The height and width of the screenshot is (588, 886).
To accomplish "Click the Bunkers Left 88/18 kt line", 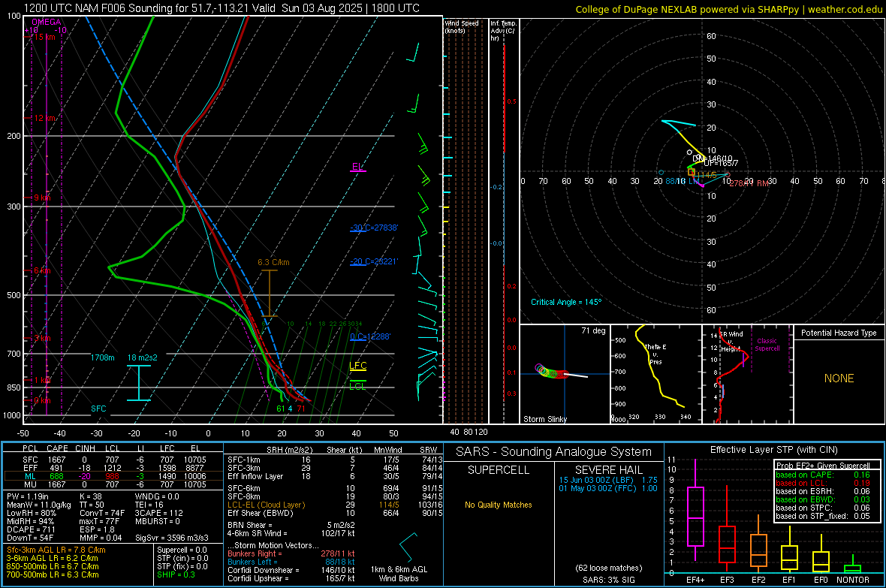I will pos(291,562).
